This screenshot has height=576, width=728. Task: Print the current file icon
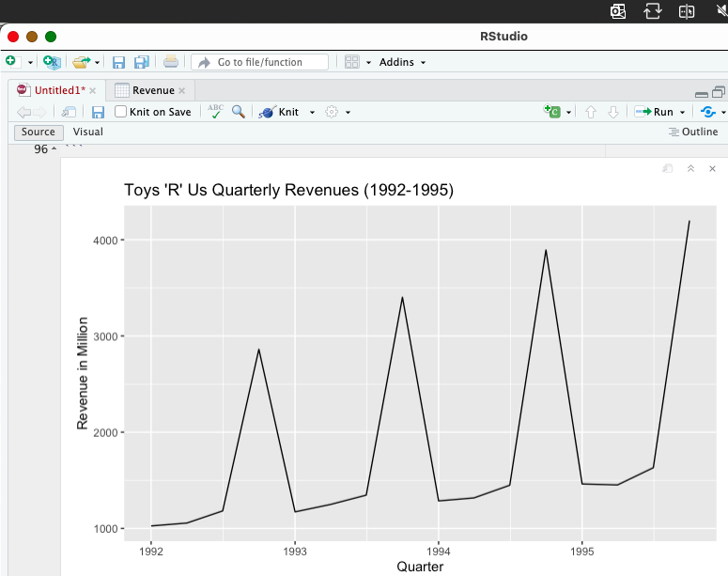click(x=170, y=62)
